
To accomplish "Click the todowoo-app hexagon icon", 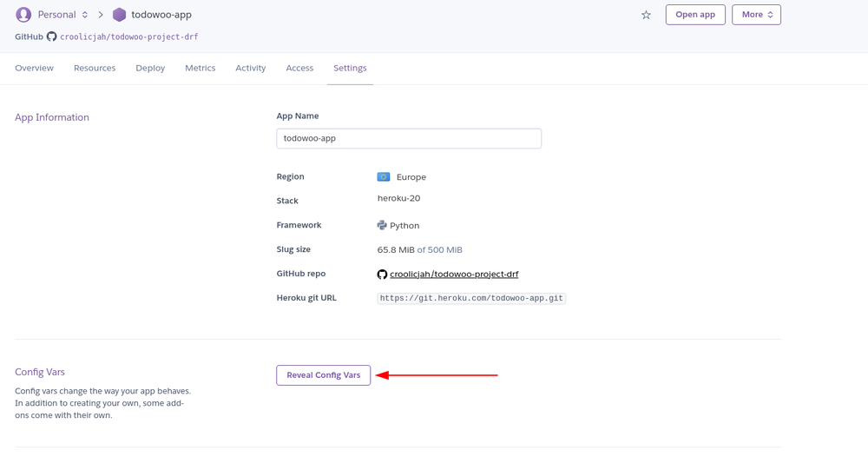I will point(119,15).
